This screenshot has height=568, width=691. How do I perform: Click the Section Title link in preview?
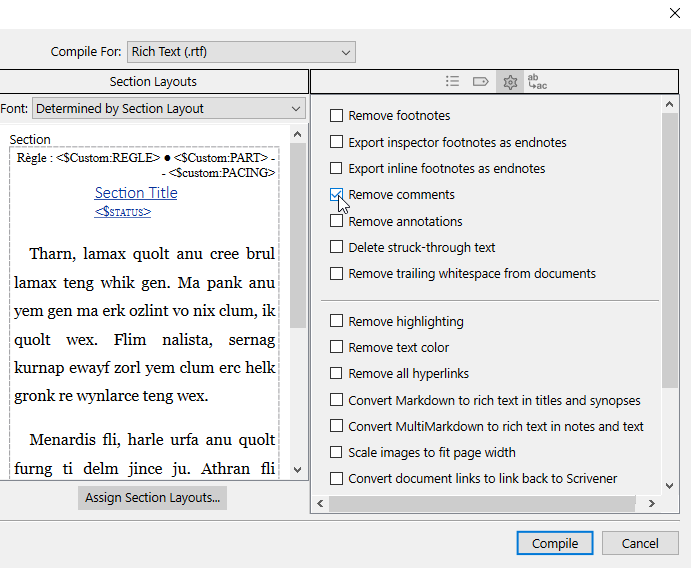click(x=136, y=193)
